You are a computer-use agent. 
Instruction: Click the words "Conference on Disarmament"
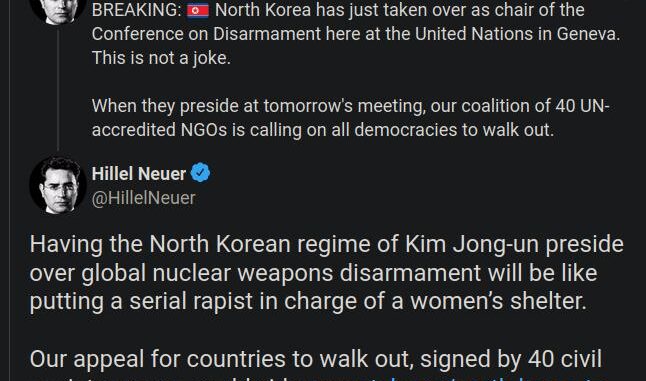click(x=206, y=34)
